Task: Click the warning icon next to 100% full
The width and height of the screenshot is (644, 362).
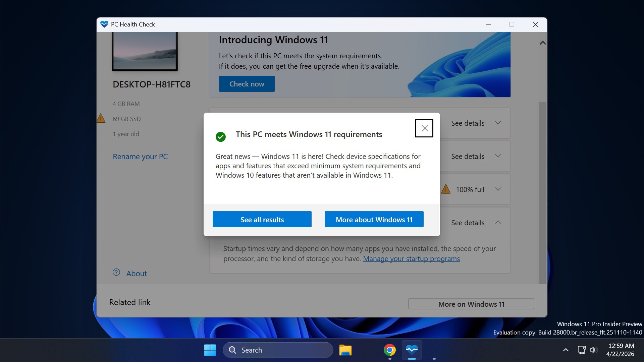Action: click(x=445, y=189)
